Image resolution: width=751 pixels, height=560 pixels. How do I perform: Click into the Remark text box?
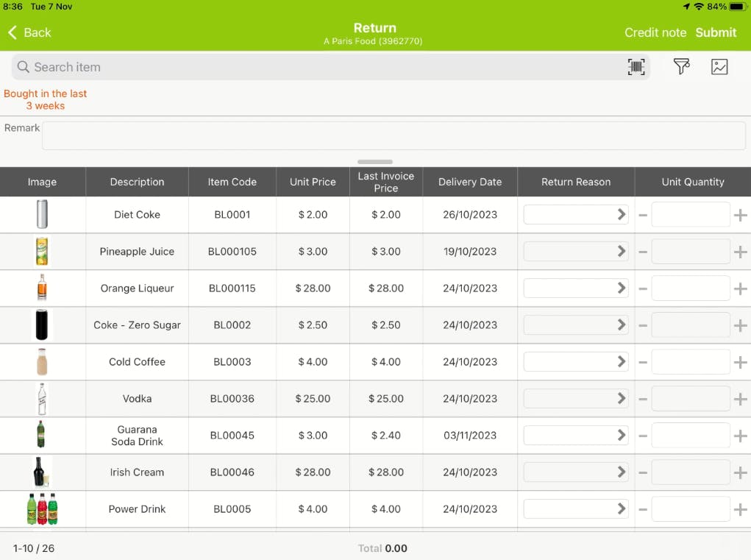pyautogui.click(x=394, y=135)
